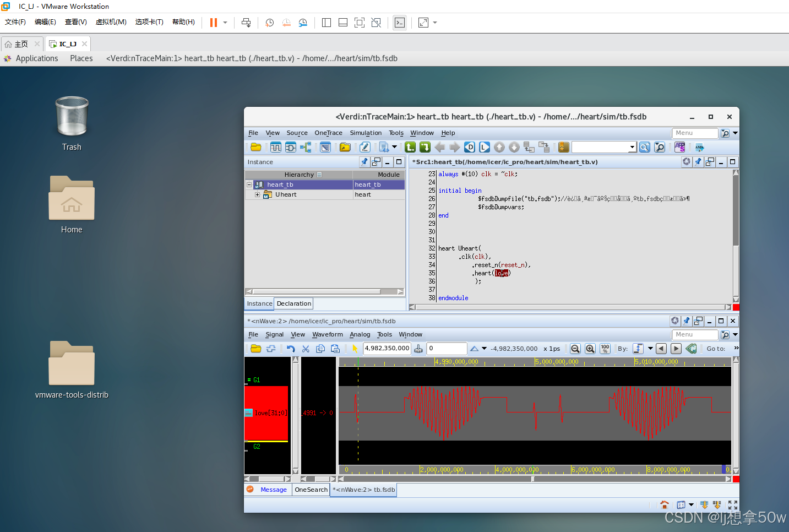This screenshot has width=789, height=532.
Task: Switch to the Declaration tab
Action: tap(293, 303)
